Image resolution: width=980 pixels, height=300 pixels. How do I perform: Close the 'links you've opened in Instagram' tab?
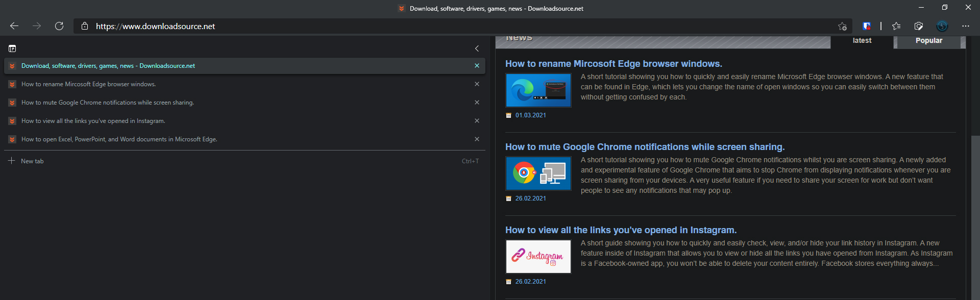[477, 121]
